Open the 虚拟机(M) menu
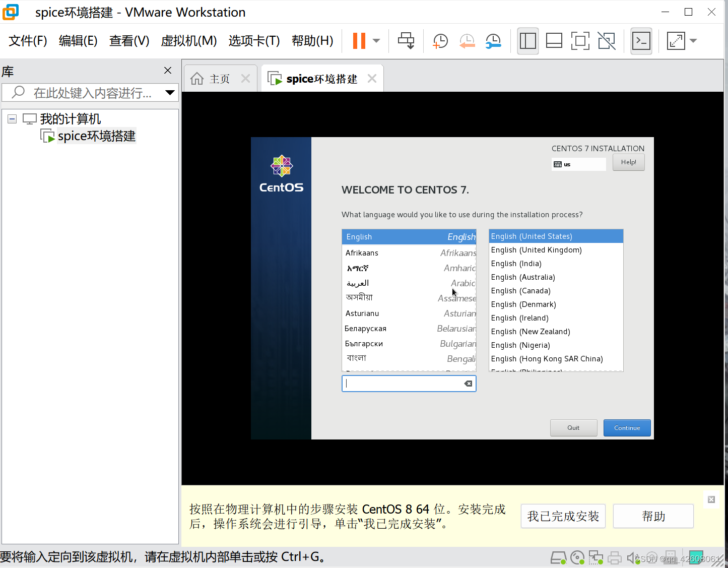The width and height of the screenshot is (728, 568). coord(188,41)
